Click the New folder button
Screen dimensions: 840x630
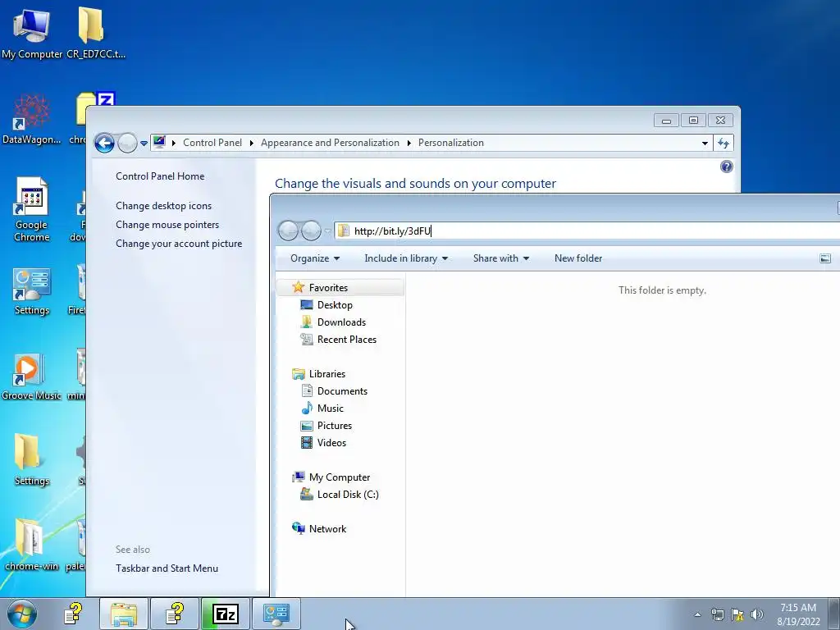point(578,258)
